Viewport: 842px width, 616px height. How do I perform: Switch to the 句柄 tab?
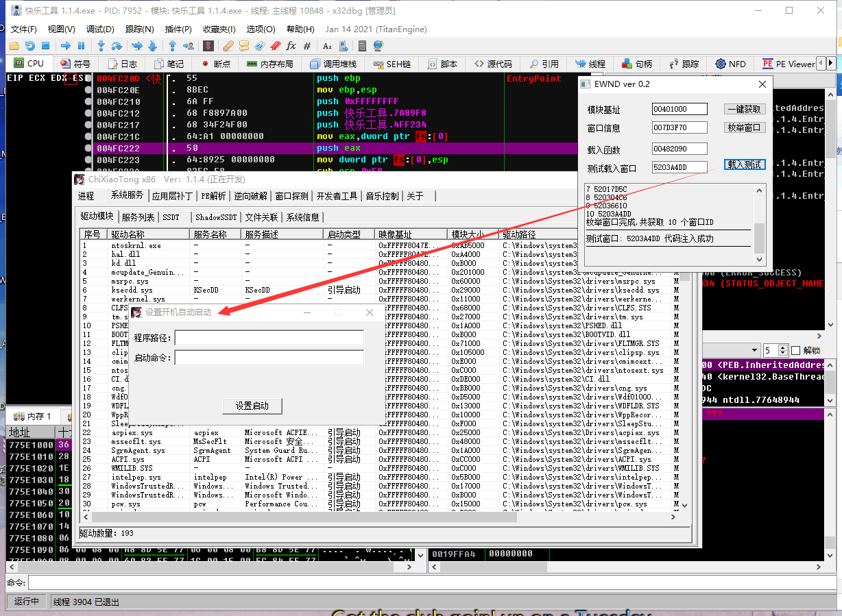coord(636,64)
